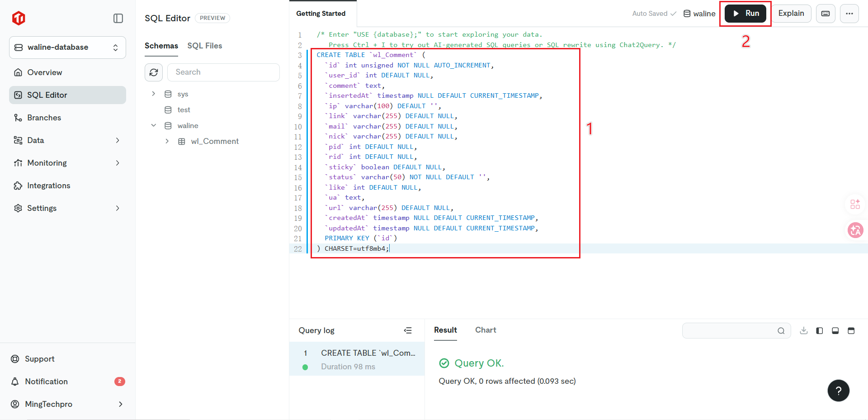This screenshot has width=868, height=420.
Task: Click the Explain button
Action: [x=791, y=14]
